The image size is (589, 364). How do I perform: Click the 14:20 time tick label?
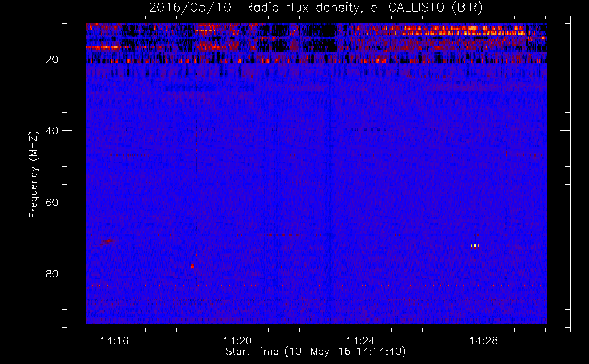pos(238,341)
